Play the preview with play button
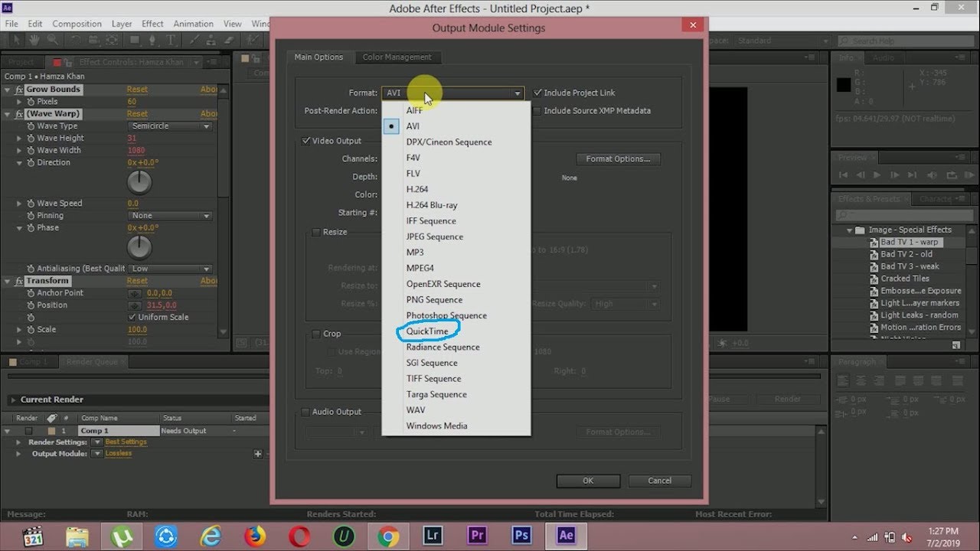 pyautogui.click(x=877, y=175)
